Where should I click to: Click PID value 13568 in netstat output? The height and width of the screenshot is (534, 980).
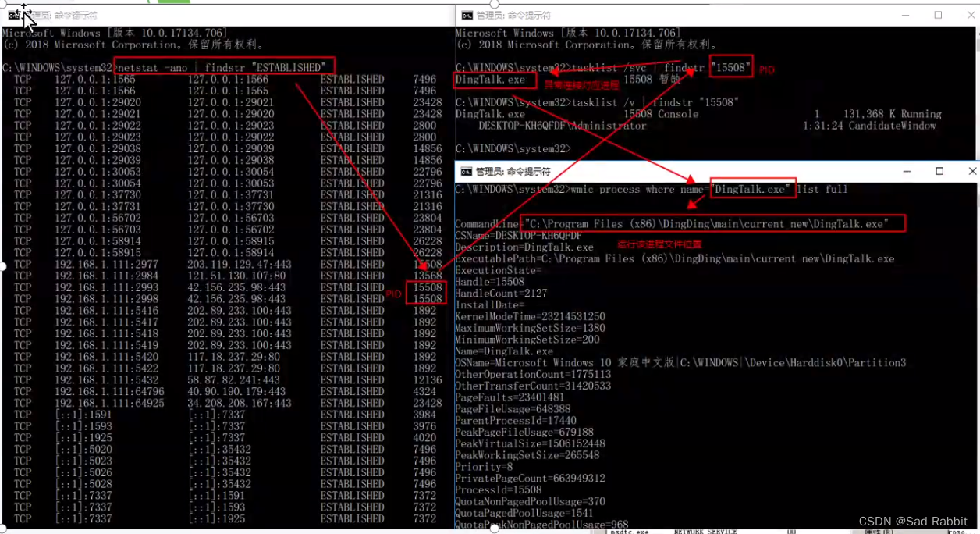[428, 276]
